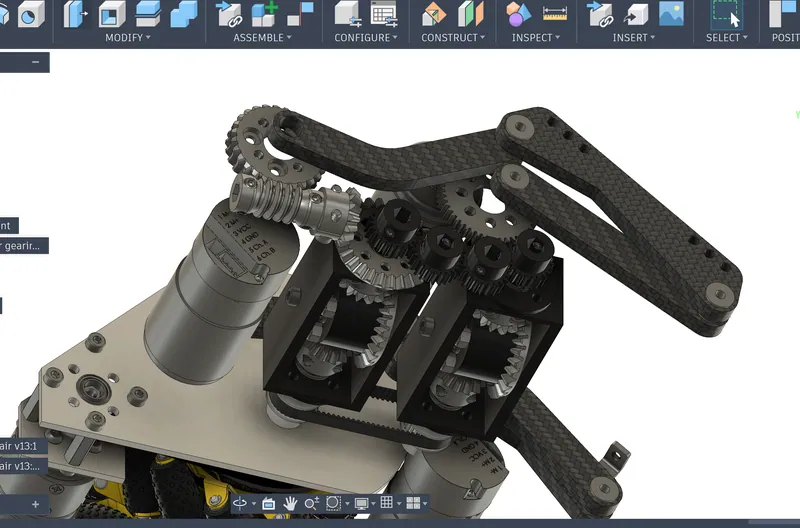This screenshot has height=528, width=800.
Task: Select the Shell tool in Modify
Action: (x=112, y=14)
